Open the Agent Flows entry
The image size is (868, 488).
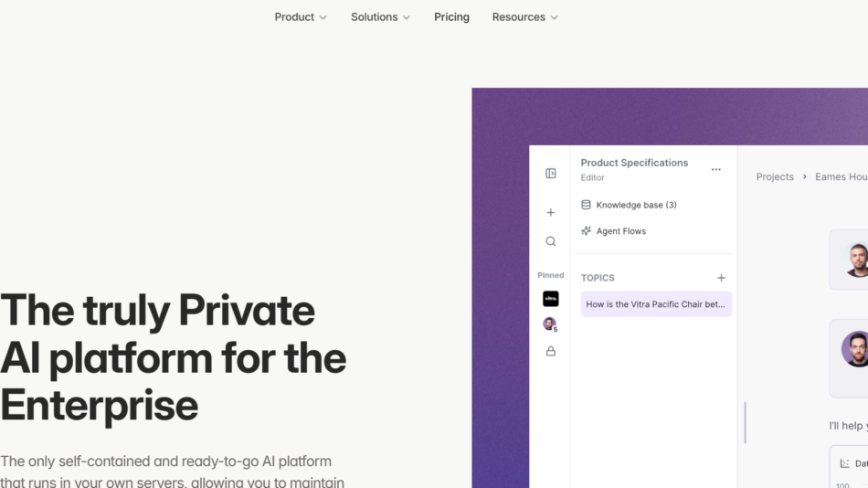[x=621, y=231]
